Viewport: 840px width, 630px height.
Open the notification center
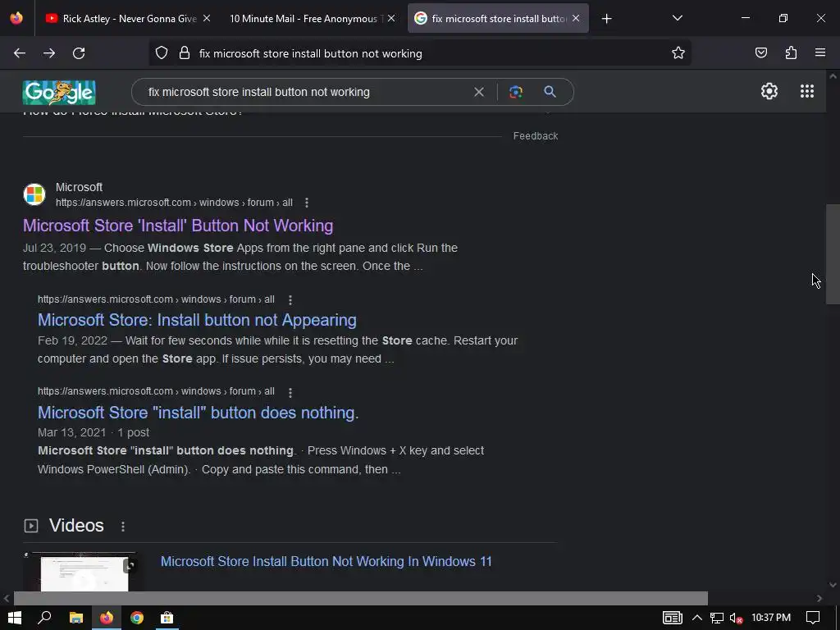click(813, 618)
